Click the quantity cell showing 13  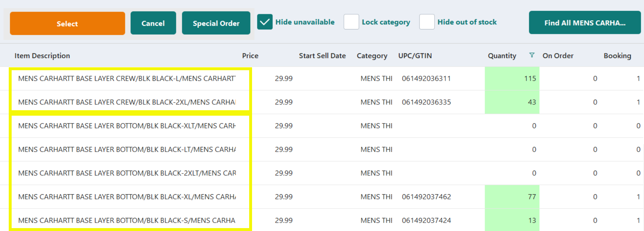[x=512, y=220]
